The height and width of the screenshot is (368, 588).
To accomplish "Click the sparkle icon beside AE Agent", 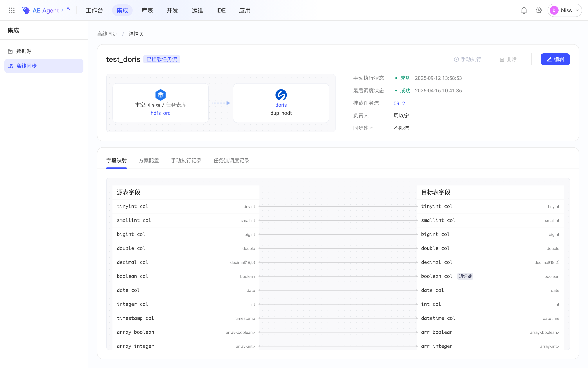I will pos(68,8).
